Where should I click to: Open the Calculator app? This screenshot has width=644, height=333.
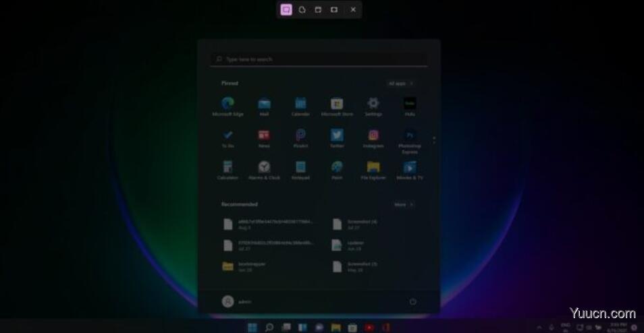click(x=227, y=171)
